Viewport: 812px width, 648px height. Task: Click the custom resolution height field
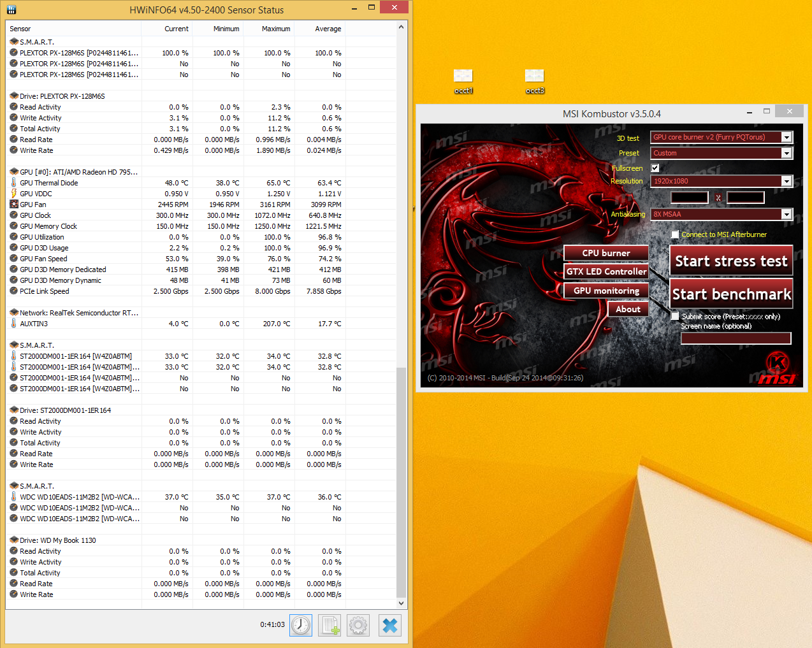click(x=746, y=198)
